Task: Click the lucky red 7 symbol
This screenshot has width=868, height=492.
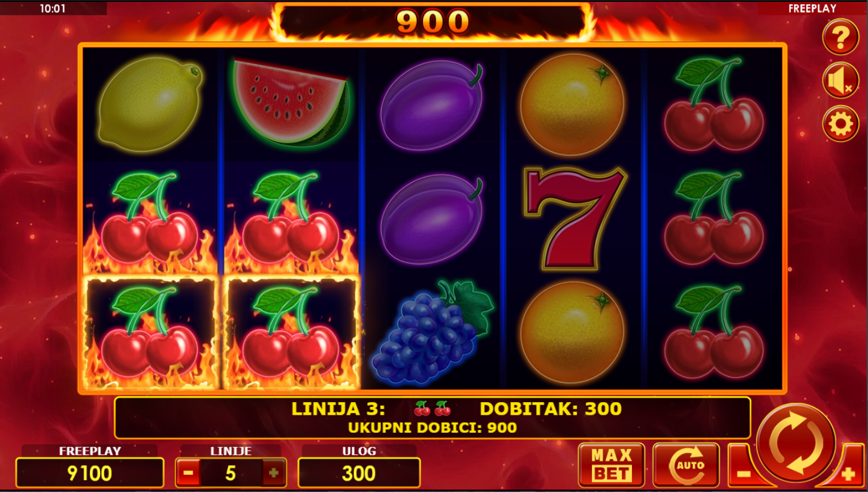Action: [574, 218]
